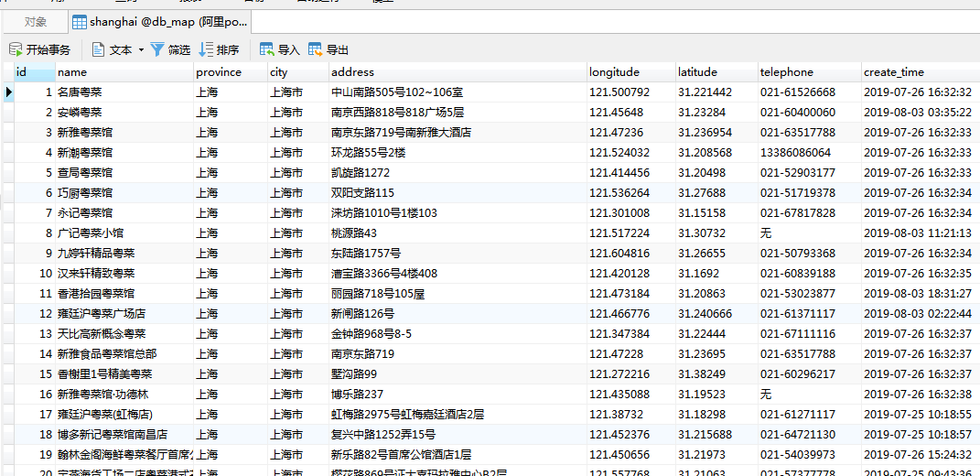Click the telephone column header
The image size is (980, 476).
coord(810,72)
